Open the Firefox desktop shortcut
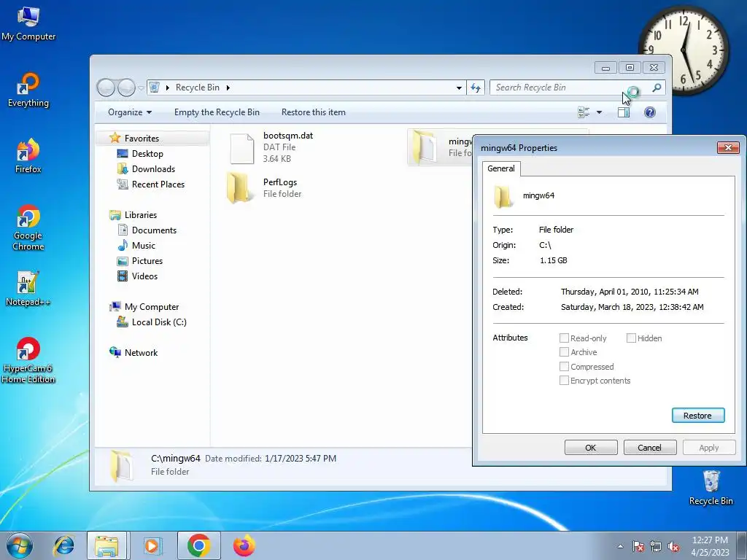Viewport: 747px width, 560px height. coord(28,156)
